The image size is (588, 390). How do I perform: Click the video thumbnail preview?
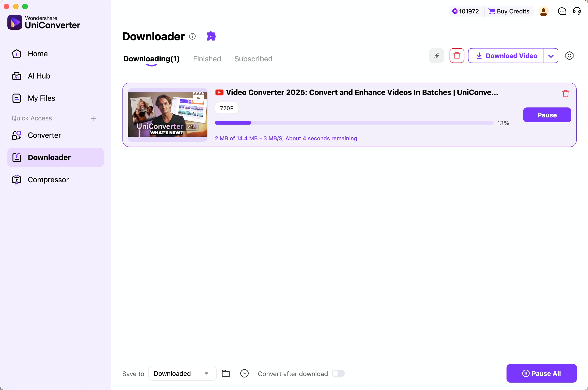tap(167, 115)
